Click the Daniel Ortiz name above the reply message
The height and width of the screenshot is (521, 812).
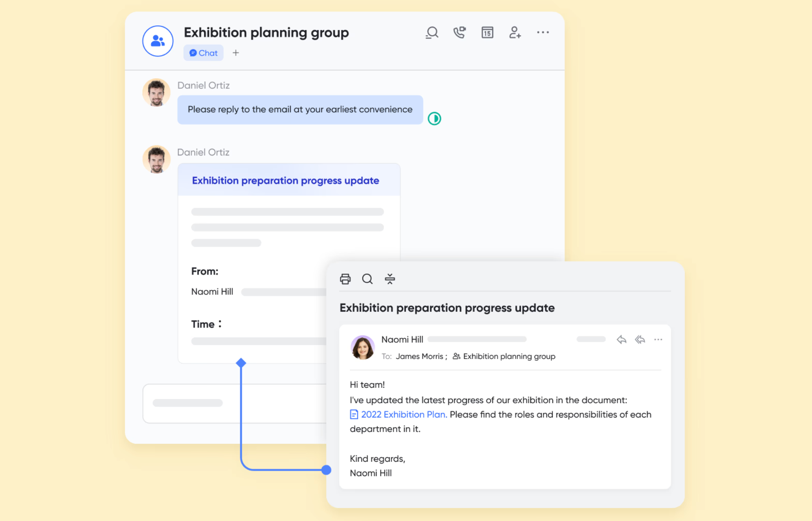(203, 85)
